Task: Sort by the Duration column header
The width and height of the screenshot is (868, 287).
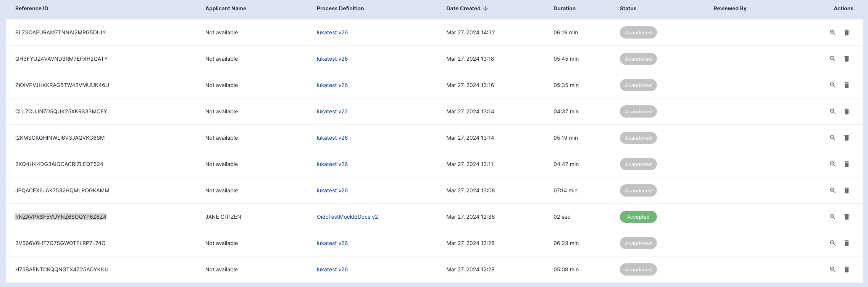Action: [564, 8]
